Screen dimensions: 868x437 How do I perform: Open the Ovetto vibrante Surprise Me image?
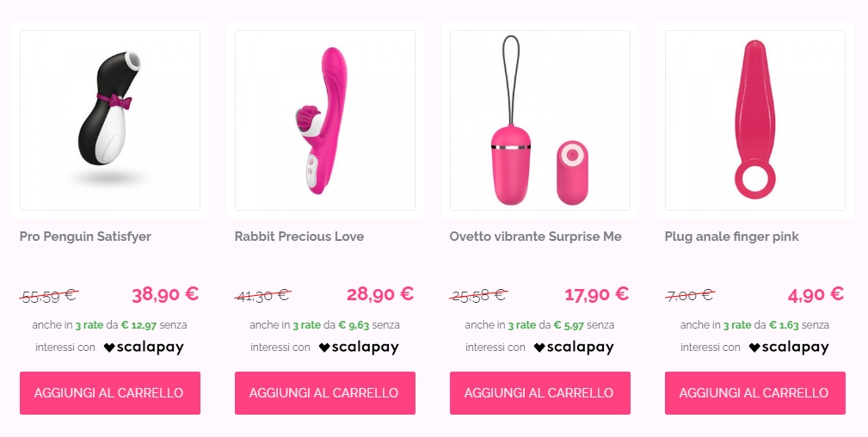click(x=539, y=120)
